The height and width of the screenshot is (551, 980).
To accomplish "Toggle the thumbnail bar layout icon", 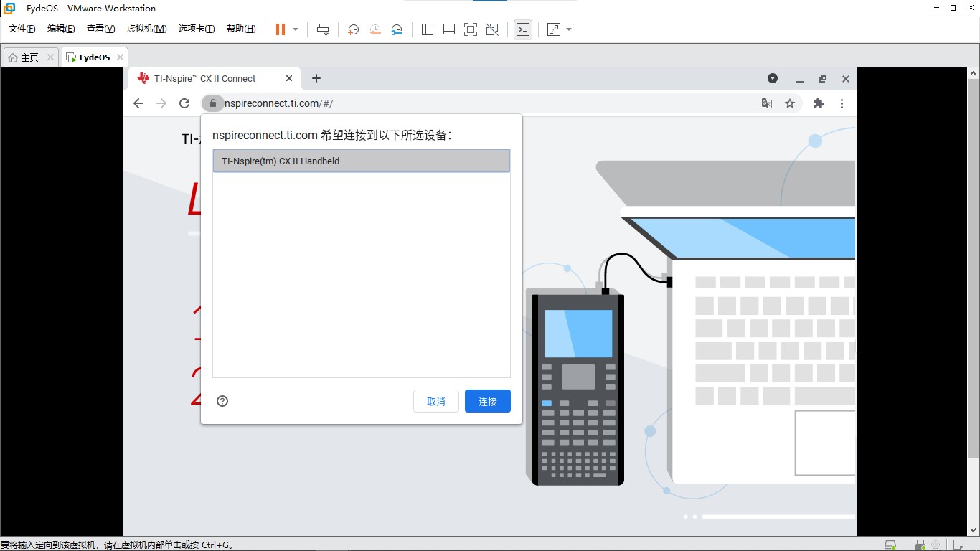I will coord(449,29).
